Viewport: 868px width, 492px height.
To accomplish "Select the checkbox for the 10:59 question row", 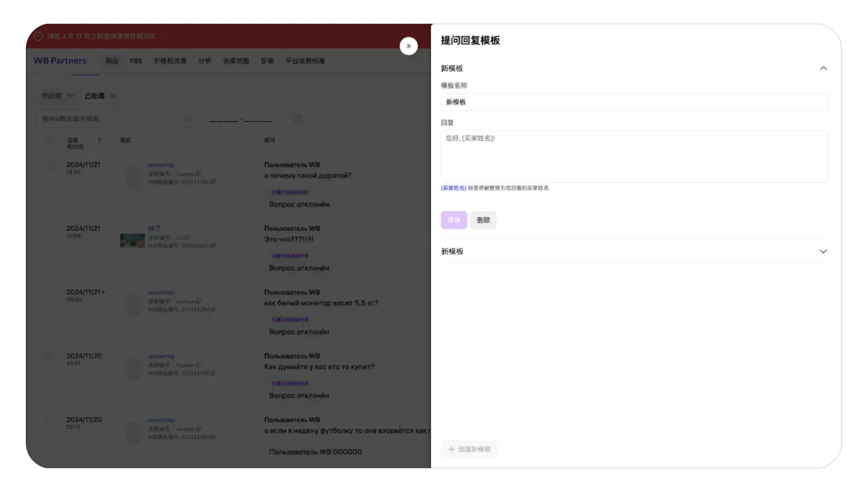I will pos(49,229).
